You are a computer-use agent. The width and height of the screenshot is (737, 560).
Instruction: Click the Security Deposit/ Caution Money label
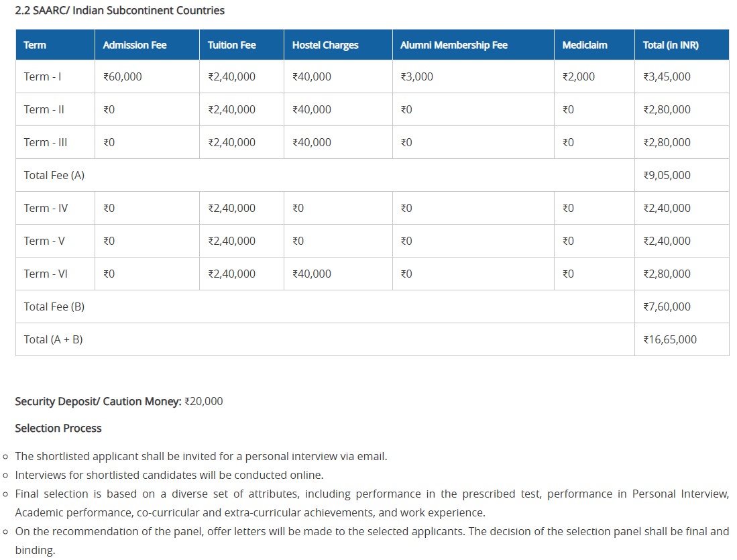tap(98, 401)
